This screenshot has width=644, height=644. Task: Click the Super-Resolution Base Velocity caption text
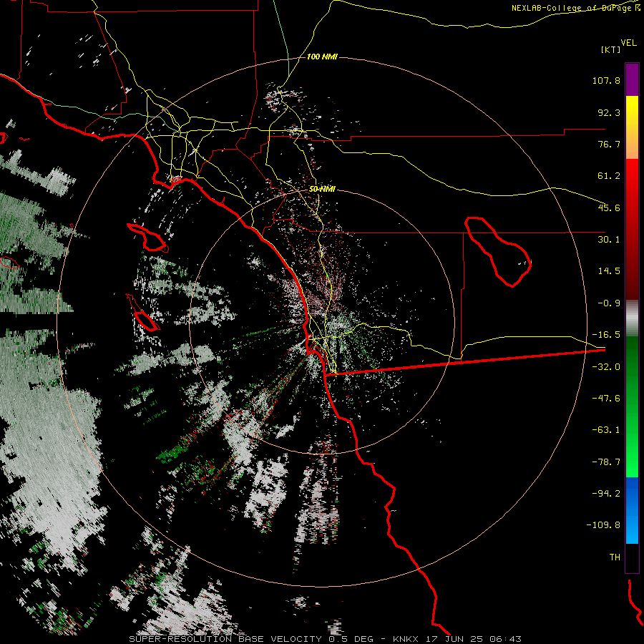(326, 639)
